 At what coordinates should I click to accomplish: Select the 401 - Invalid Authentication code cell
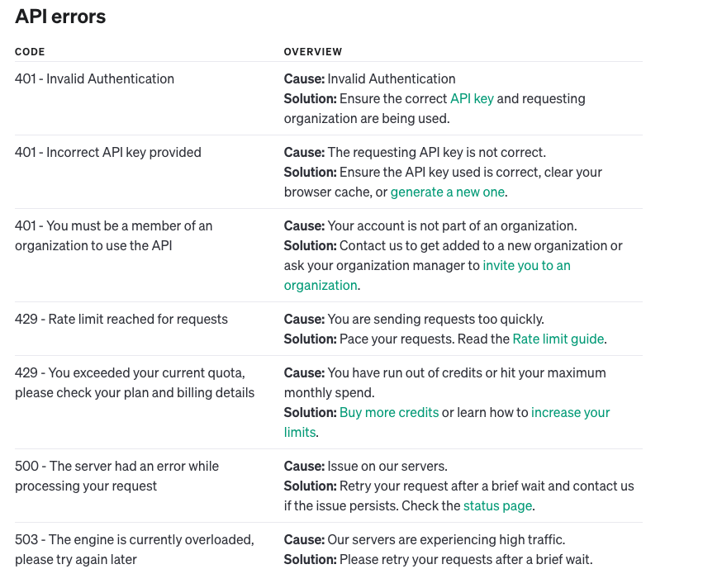pyautogui.click(x=95, y=79)
